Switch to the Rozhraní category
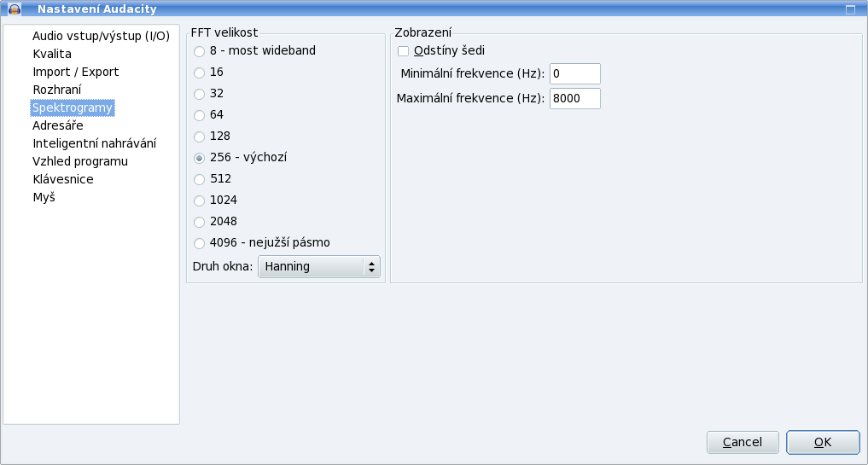This screenshot has height=465, width=868. 57,90
